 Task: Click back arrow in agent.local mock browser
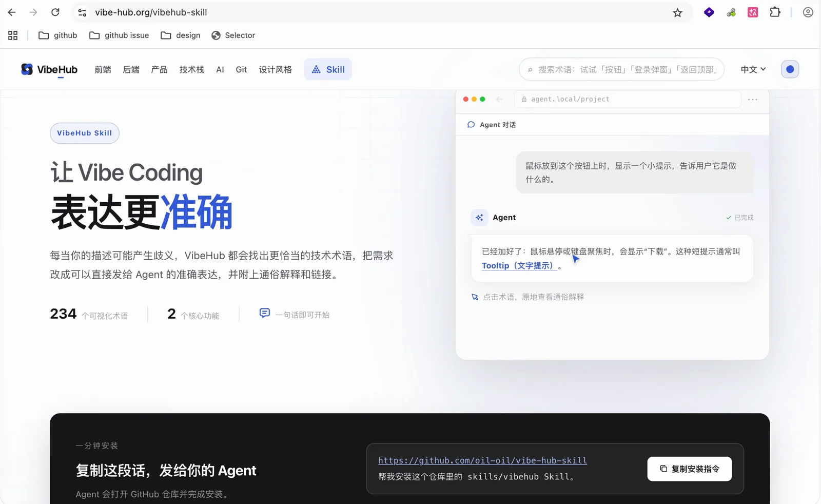[499, 99]
